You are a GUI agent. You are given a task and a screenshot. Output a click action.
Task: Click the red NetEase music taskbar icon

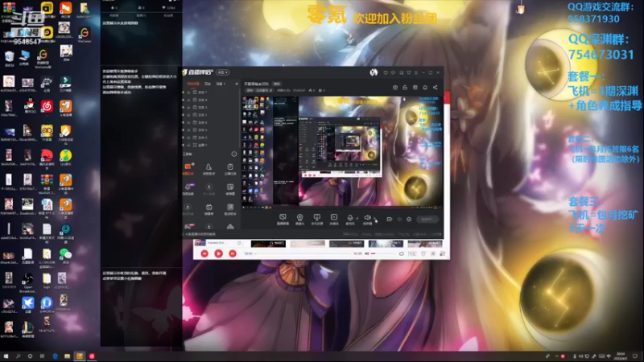coord(92,356)
